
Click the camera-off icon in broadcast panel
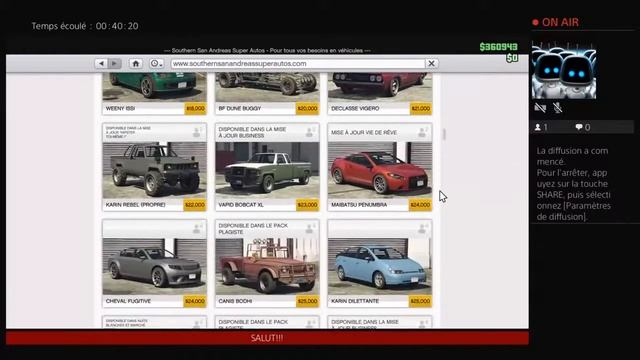540,108
